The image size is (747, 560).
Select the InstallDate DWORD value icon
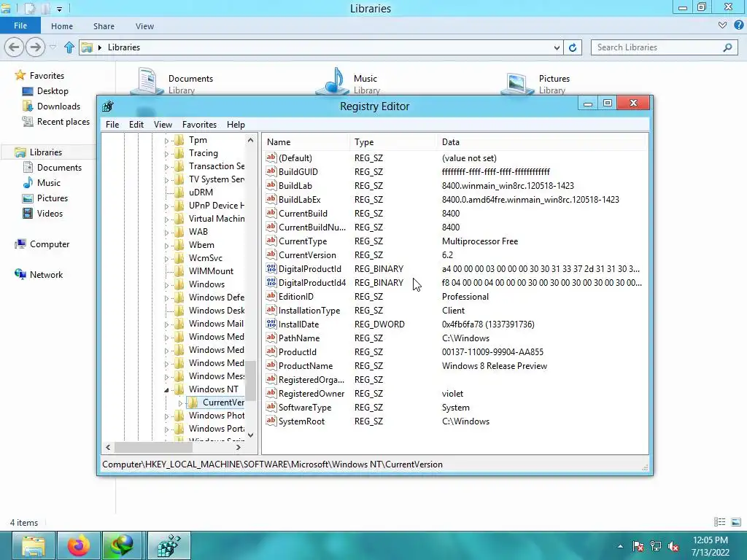click(x=271, y=324)
